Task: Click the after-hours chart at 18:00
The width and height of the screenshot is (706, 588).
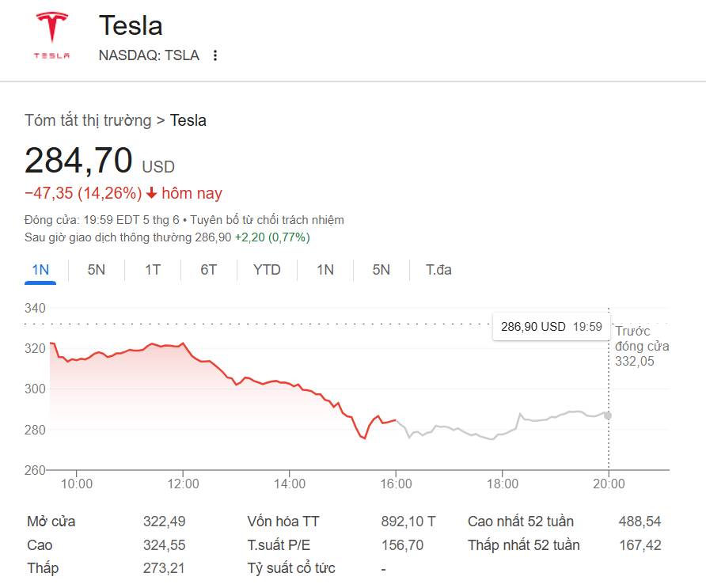Action: pos(502,434)
